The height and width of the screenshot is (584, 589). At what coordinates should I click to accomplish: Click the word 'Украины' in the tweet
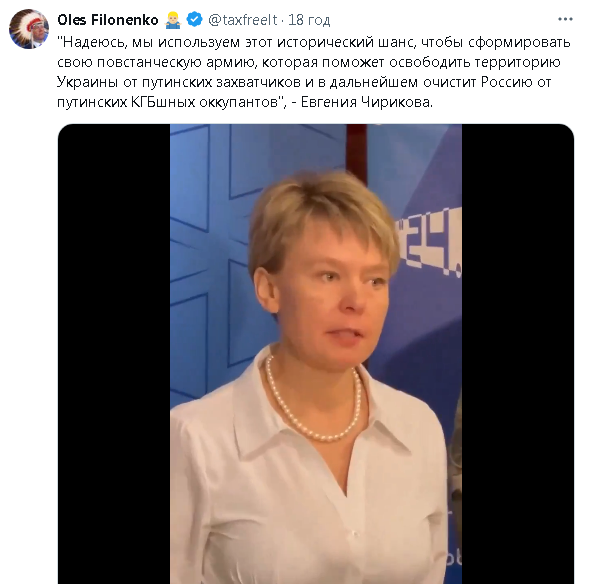coord(88,82)
